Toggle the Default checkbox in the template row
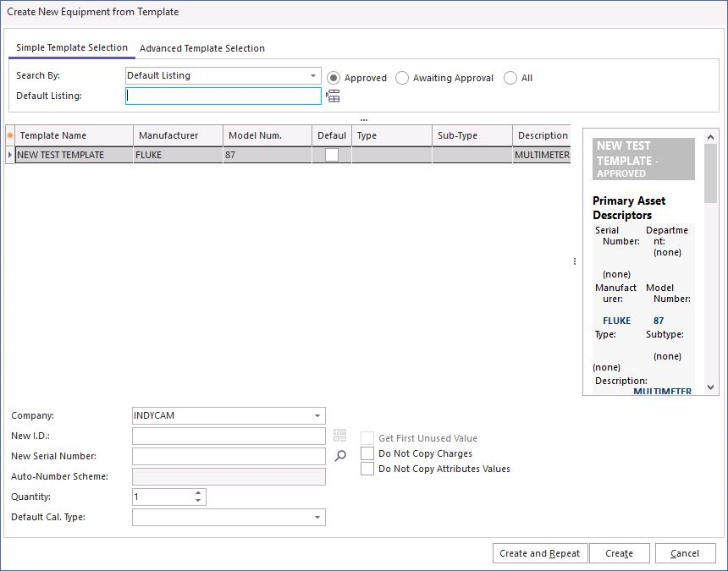 pyautogui.click(x=332, y=155)
